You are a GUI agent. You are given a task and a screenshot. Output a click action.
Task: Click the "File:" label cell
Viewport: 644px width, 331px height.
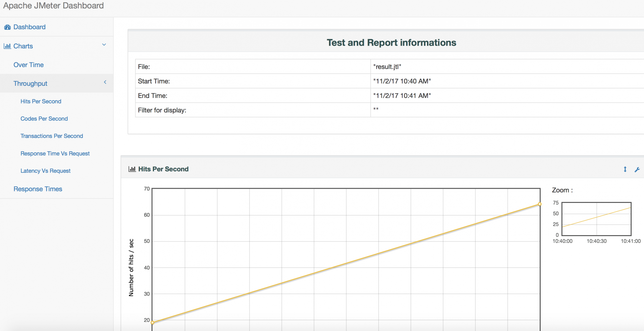click(x=253, y=67)
